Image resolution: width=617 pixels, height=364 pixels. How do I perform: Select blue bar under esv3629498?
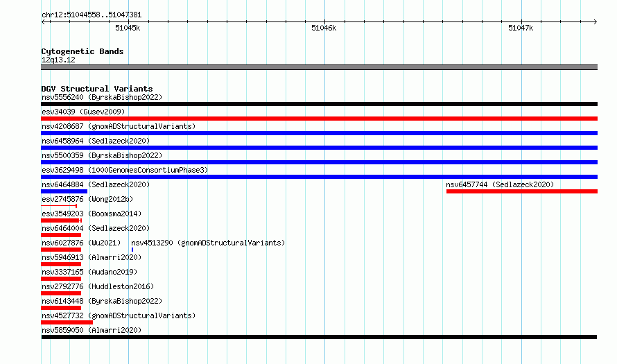point(319,177)
